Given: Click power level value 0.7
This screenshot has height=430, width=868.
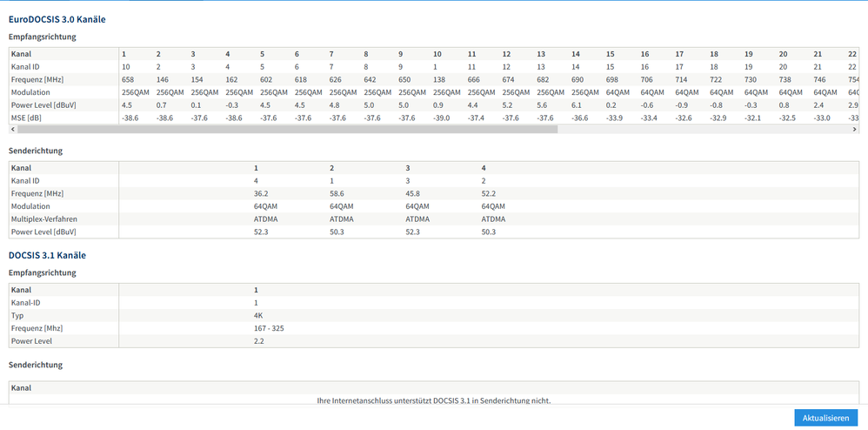Looking at the screenshot, I should pyautogui.click(x=161, y=105).
